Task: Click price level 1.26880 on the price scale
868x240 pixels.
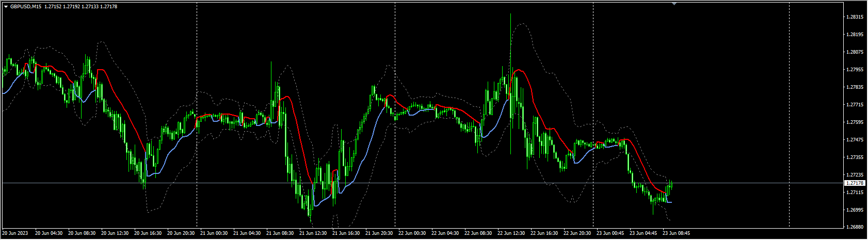Action: click(855, 227)
